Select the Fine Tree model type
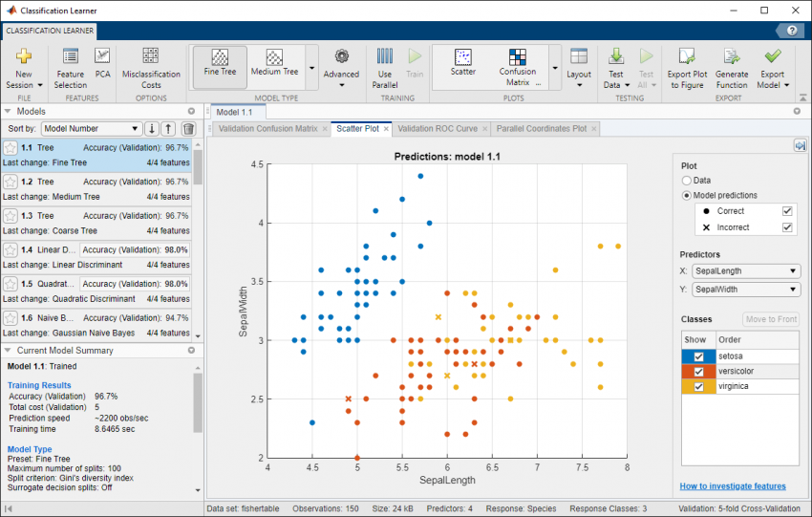The image size is (812, 517). [220, 61]
